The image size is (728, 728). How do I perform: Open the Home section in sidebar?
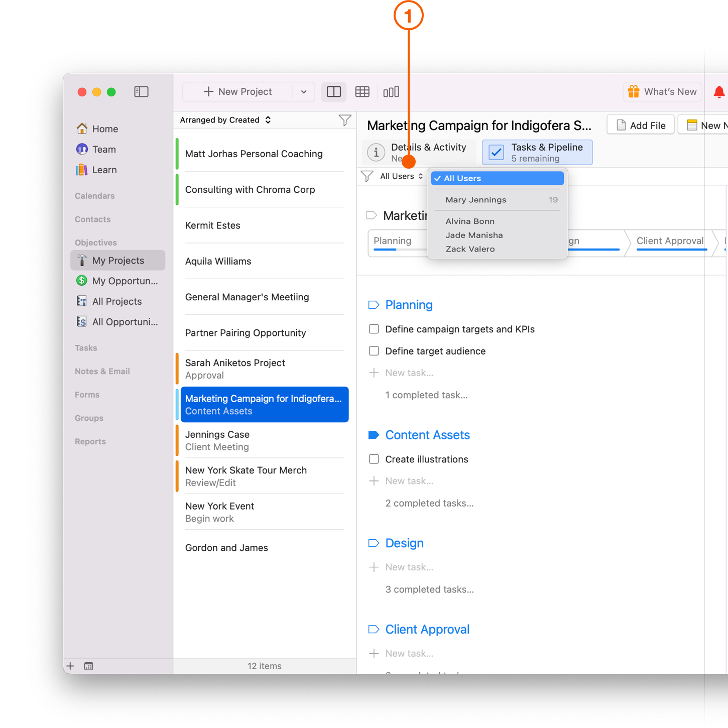click(104, 129)
